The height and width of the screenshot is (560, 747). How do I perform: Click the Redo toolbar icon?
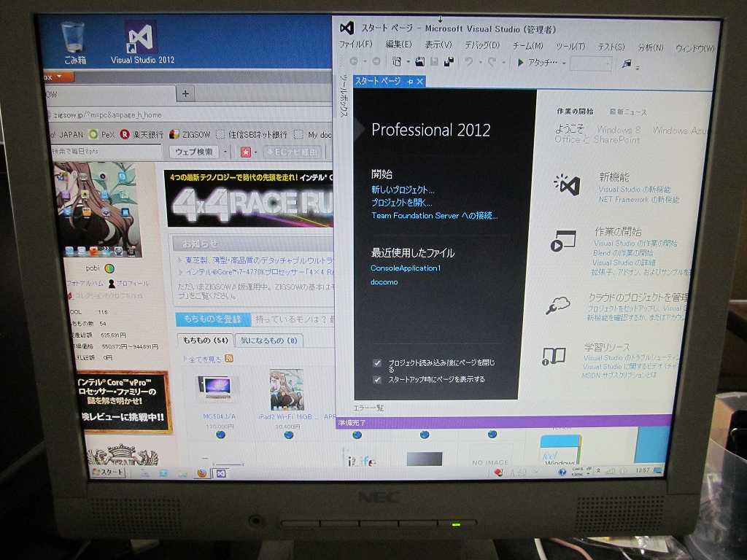point(492,62)
